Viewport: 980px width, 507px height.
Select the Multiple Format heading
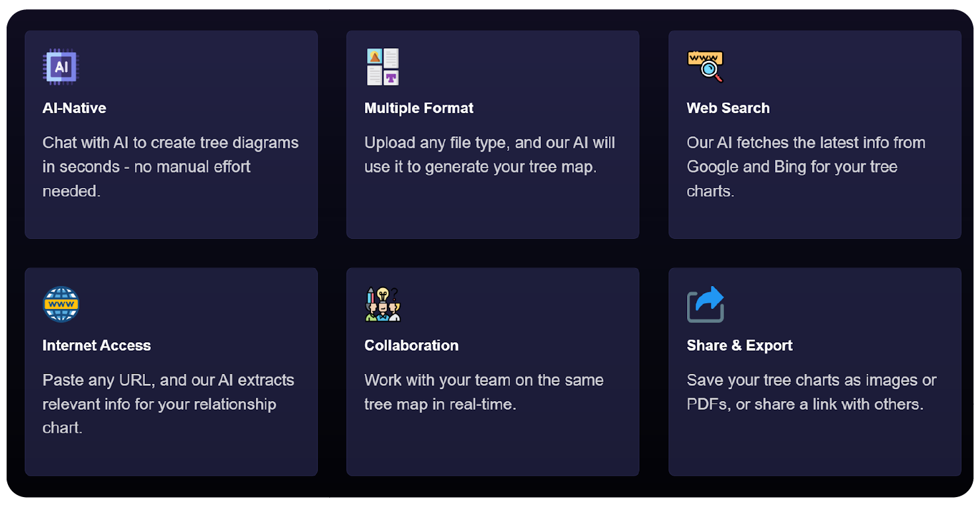click(419, 108)
